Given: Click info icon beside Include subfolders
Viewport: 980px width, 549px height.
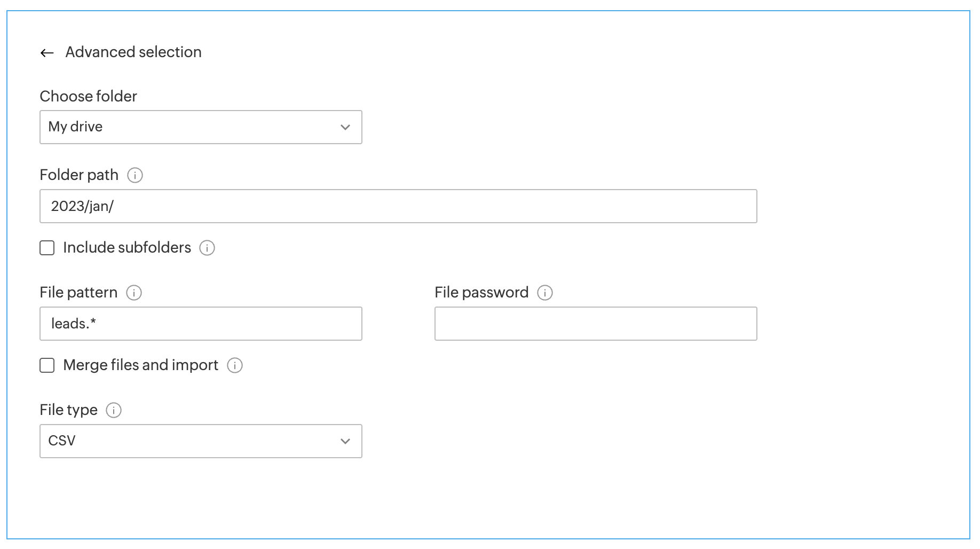Looking at the screenshot, I should click(207, 248).
